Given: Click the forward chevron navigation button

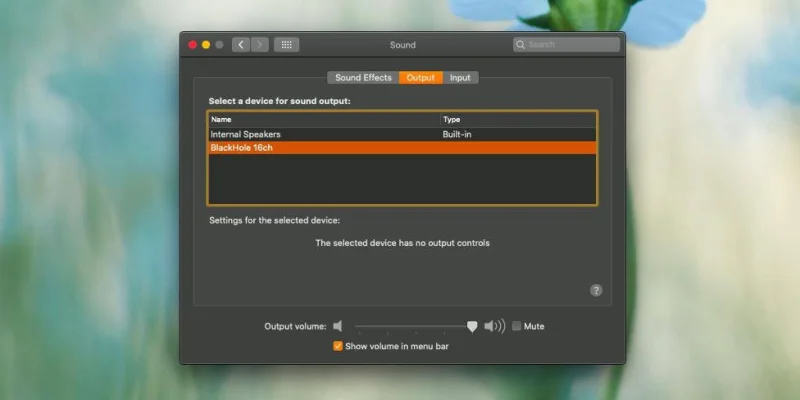Looking at the screenshot, I should pyautogui.click(x=260, y=45).
